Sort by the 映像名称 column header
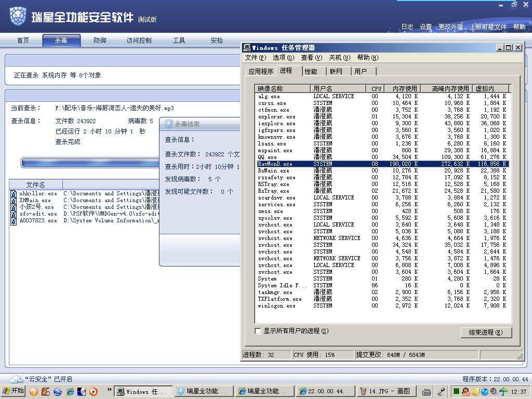 282,88
